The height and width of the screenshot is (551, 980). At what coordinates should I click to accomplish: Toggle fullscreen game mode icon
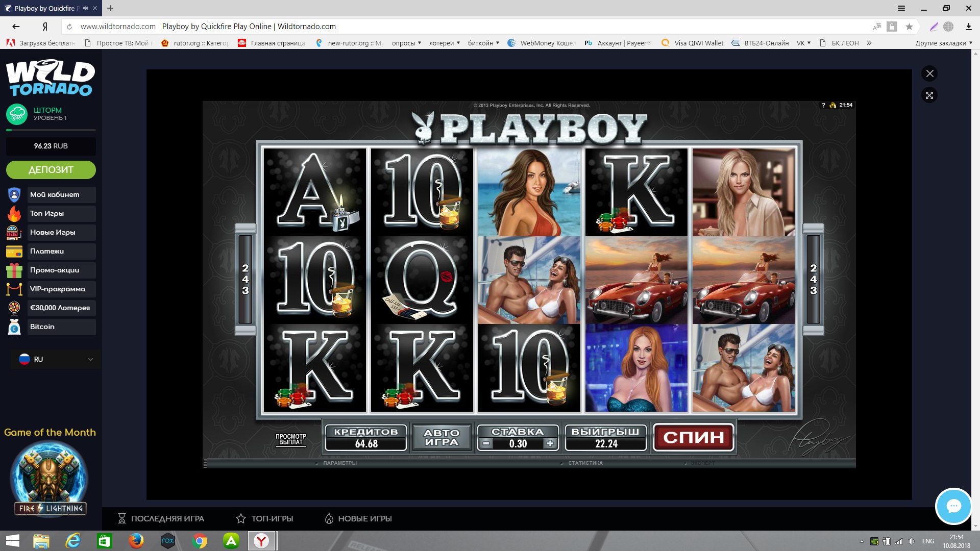(929, 95)
